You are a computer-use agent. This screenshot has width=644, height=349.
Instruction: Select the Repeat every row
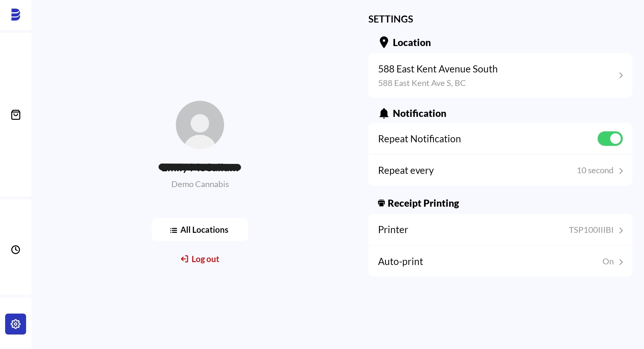500,170
